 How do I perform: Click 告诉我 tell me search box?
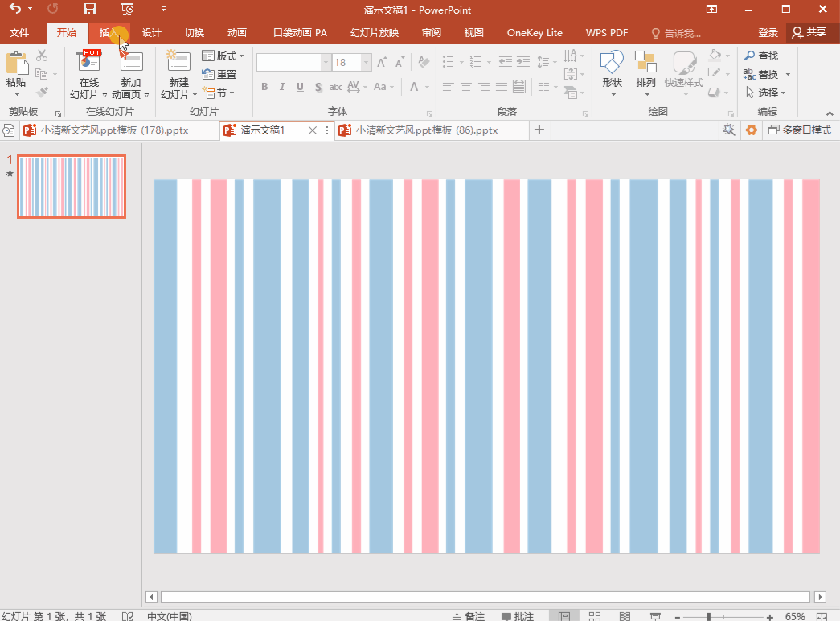(676, 33)
